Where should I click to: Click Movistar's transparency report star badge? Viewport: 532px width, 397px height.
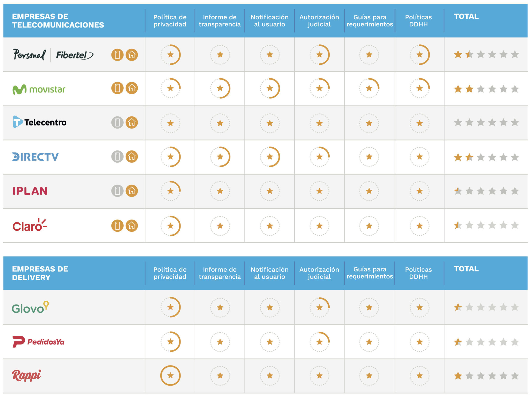220,88
